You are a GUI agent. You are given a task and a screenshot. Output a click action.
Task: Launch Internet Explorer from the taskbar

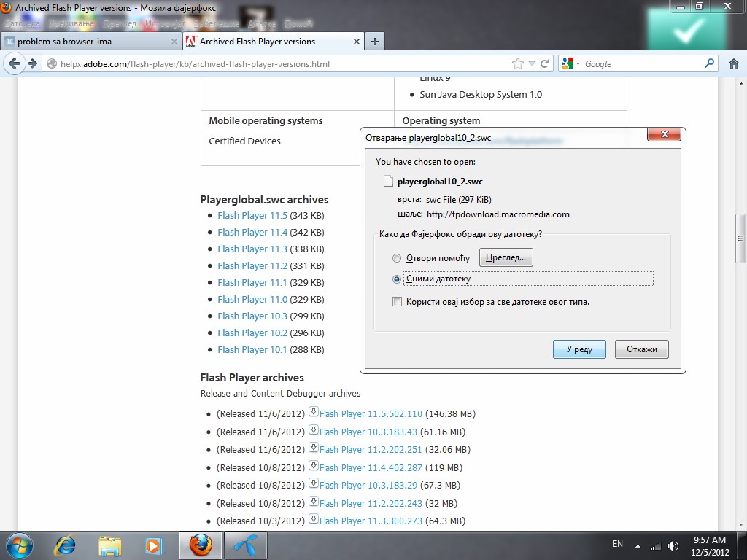point(65,545)
